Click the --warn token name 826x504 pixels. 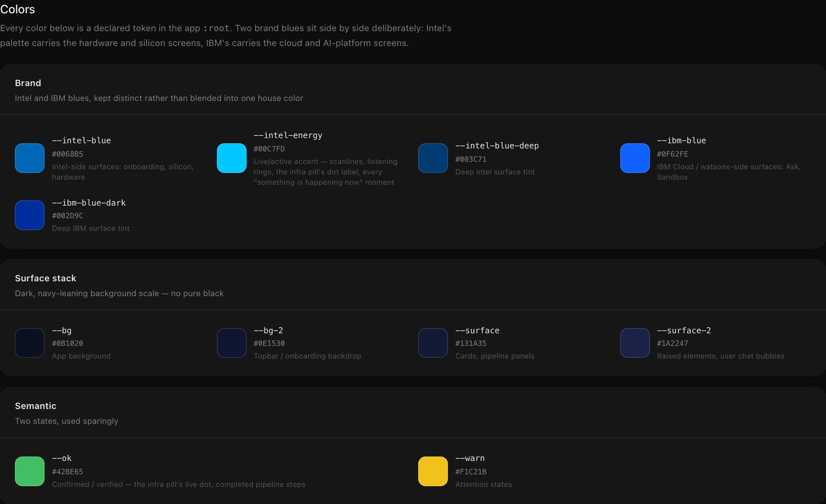click(x=470, y=458)
